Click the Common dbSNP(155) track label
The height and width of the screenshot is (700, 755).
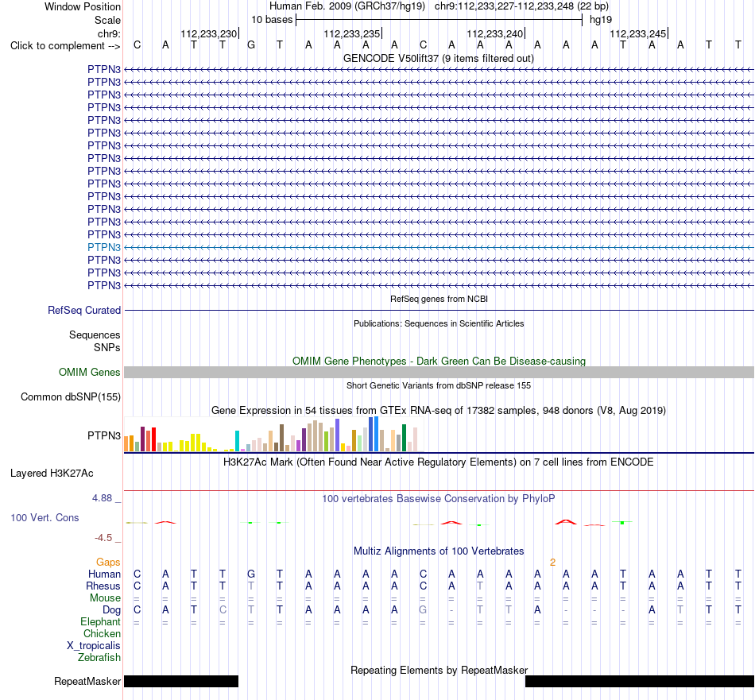70,397
